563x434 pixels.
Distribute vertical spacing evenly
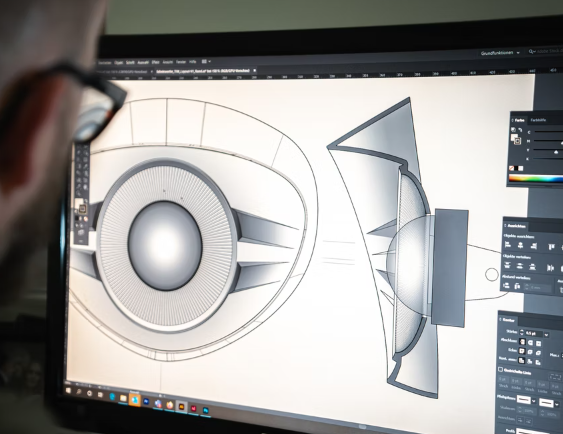click(506, 286)
